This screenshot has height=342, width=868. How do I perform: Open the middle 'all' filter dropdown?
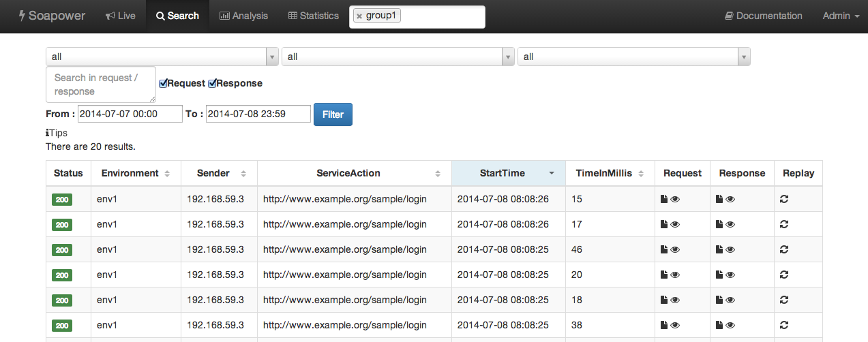point(398,57)
